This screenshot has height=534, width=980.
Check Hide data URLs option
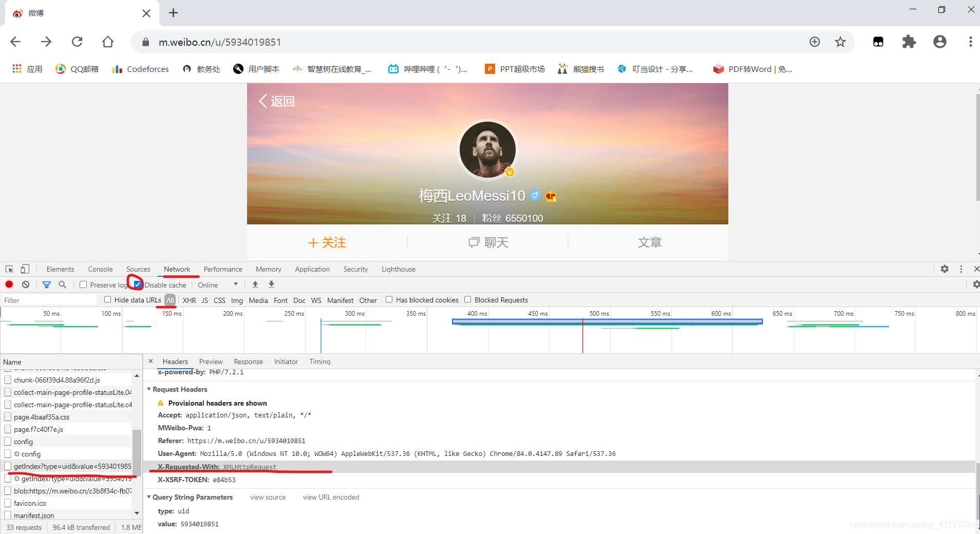tap(107, 299)
